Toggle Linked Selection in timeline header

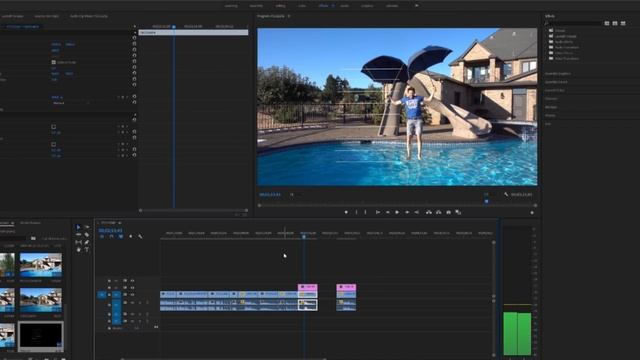pyautogui.click(x=121, y=236)
